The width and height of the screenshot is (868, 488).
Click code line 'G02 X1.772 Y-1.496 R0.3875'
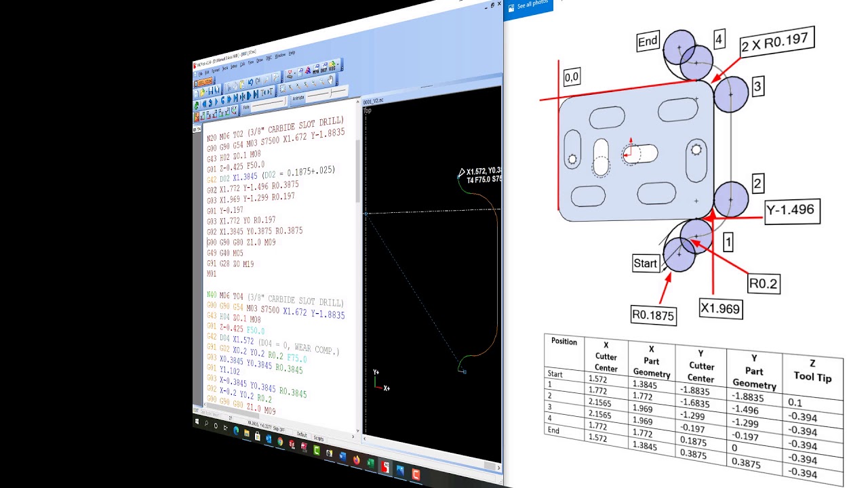[x=252, y=188]
